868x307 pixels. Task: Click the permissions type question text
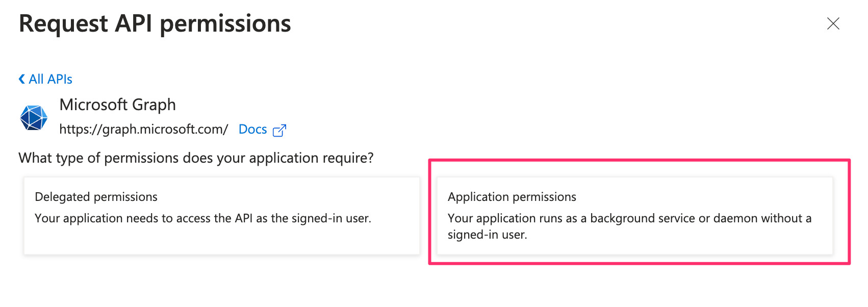tap(196, 158)
